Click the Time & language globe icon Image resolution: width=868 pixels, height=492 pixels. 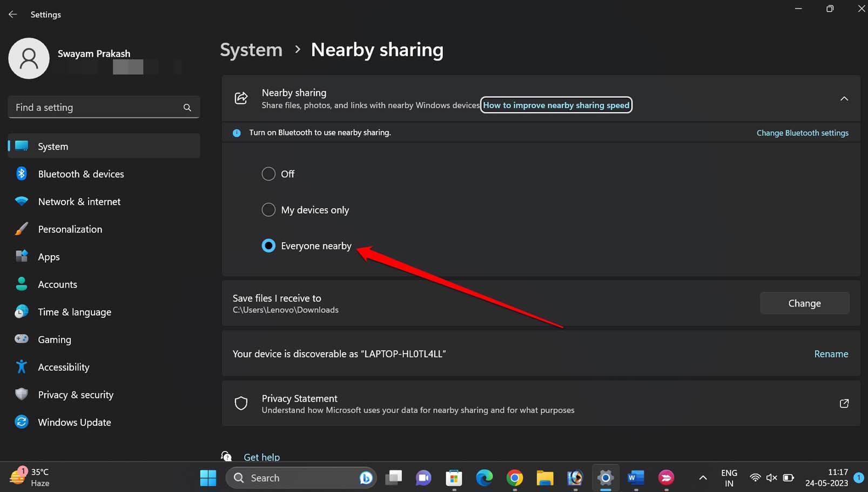pyautogui.click(x=22, y=311)
